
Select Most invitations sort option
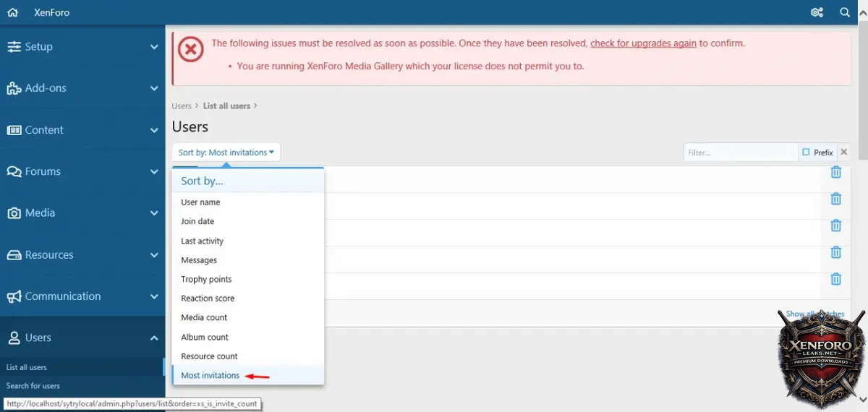coord(210,375)
